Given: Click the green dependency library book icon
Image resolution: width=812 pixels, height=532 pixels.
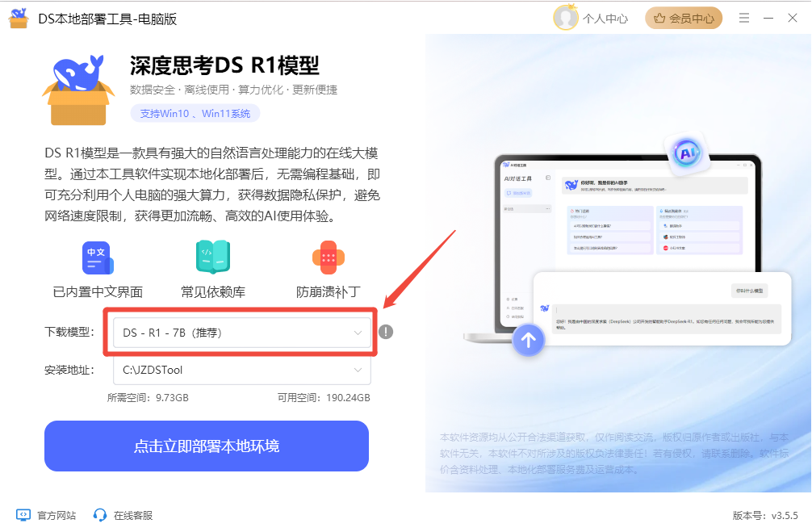Looking at the screenshot, I should coord(213,257).
